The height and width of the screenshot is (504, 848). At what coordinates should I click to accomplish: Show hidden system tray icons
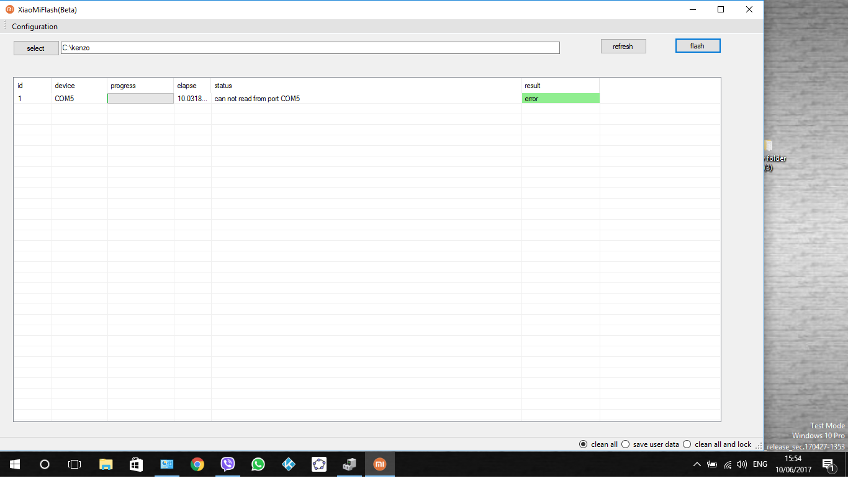(x=697, y=464)
